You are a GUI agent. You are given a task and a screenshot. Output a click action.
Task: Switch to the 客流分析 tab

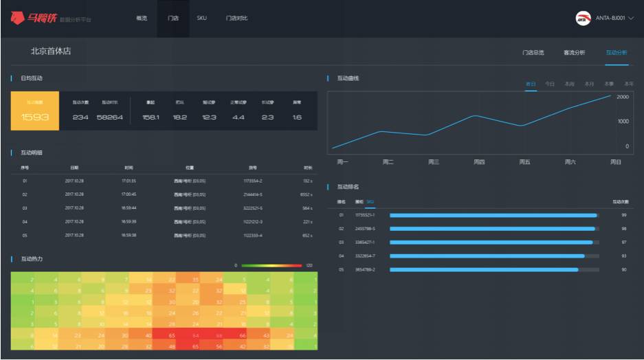tap(574, 52)
